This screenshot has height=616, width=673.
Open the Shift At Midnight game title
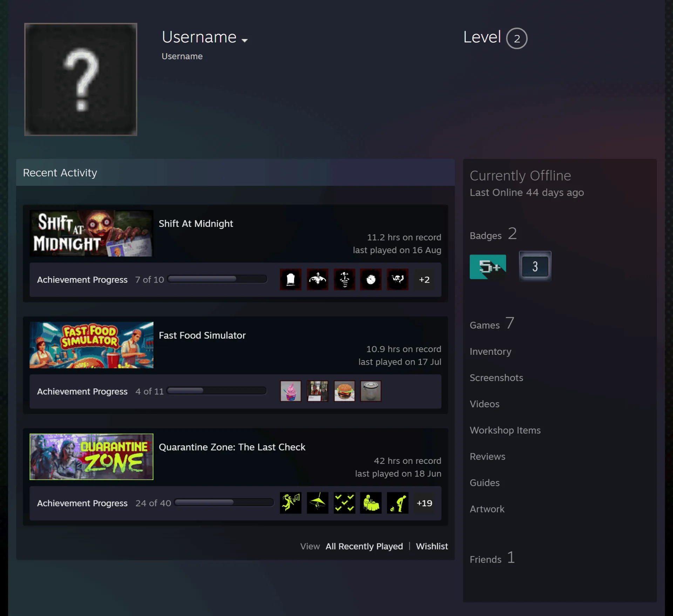[196, 224]
